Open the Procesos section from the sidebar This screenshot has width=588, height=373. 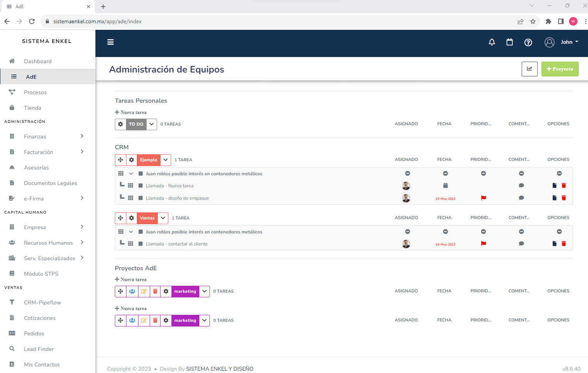coord(35,92)
